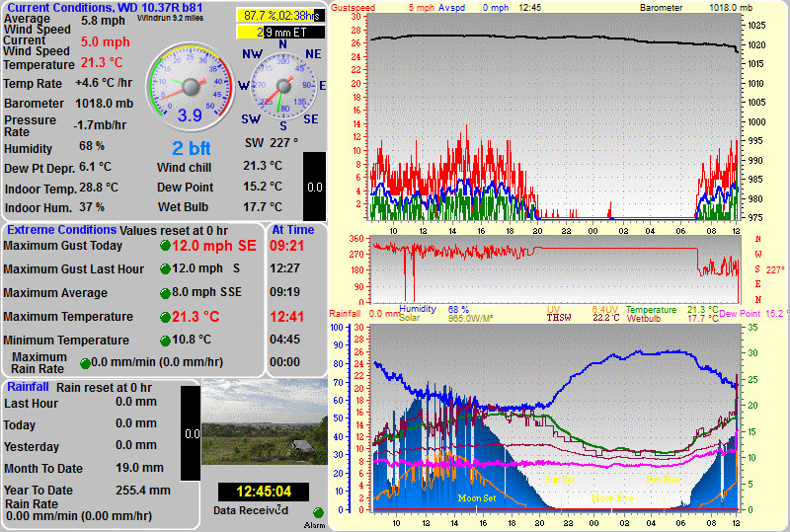Click the 12:27 last hour gust time
Viewport: 790px width, 532px height.
pos(284,268)
